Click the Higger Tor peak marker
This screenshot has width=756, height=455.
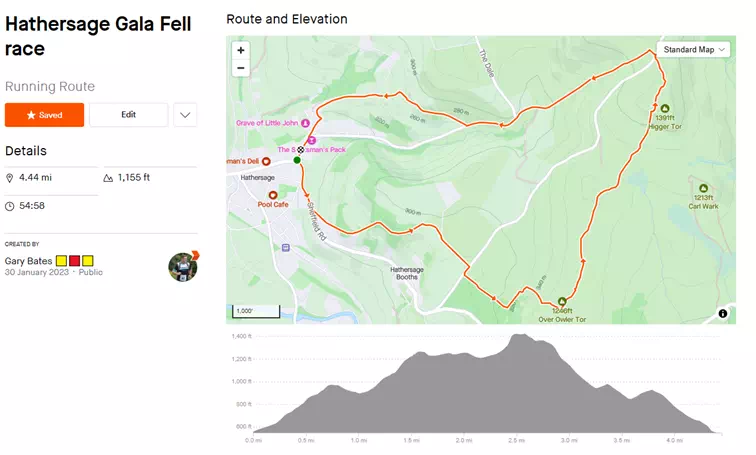[665, 108]
